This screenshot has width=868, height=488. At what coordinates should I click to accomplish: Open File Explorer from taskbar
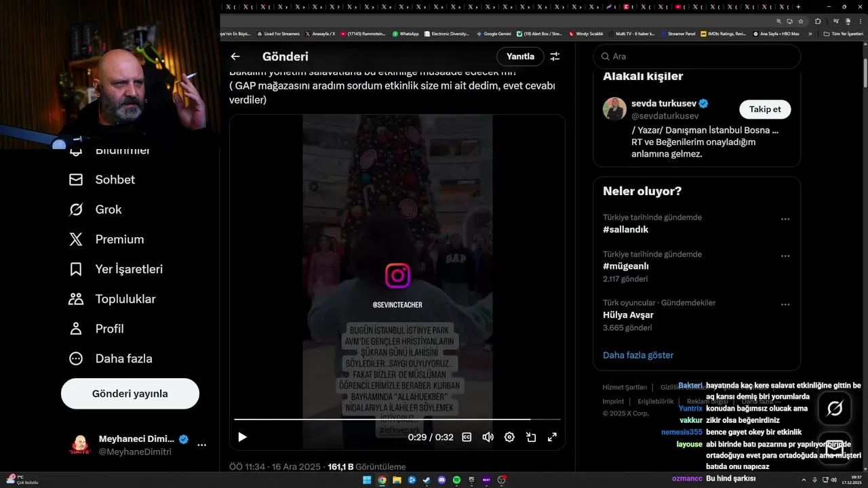coord(397,480)
